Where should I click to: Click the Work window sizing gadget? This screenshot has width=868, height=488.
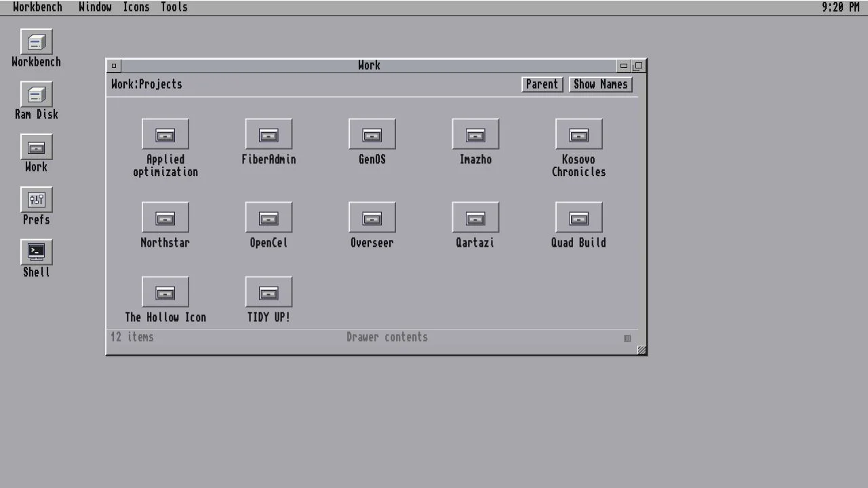click(642, 350)
